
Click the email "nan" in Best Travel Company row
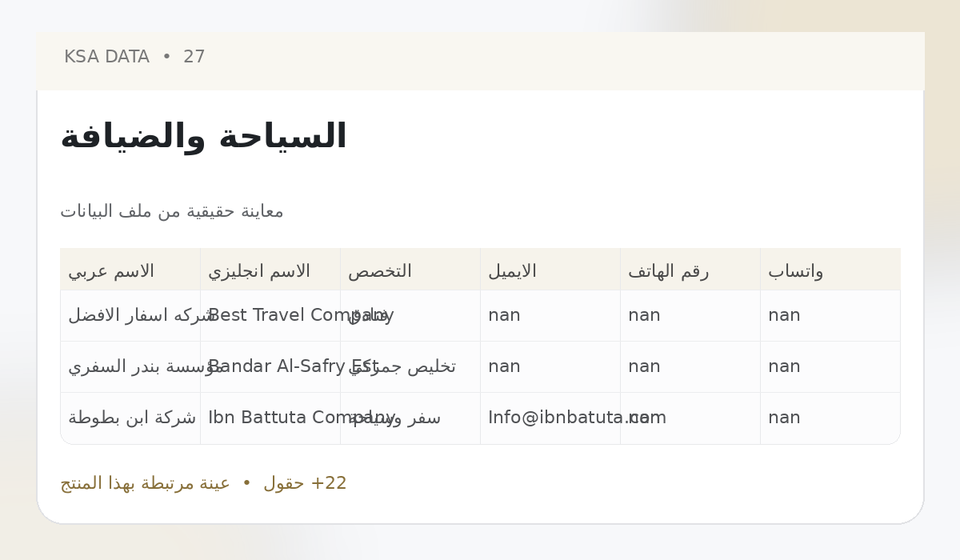tap(550, 316)
